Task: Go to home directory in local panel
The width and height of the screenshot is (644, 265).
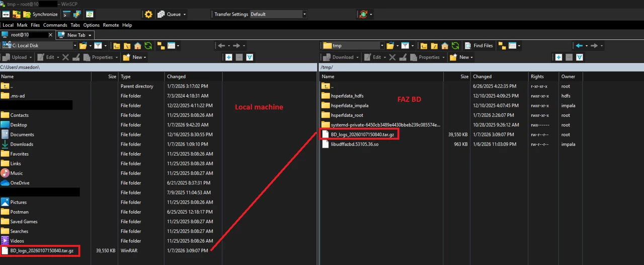Action: (138, 45)
